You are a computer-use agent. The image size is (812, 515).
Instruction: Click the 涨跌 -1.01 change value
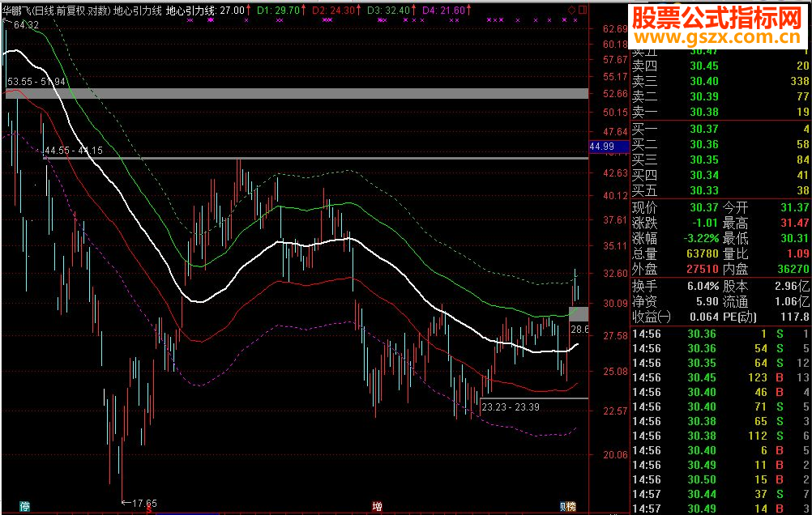point(705,223)
